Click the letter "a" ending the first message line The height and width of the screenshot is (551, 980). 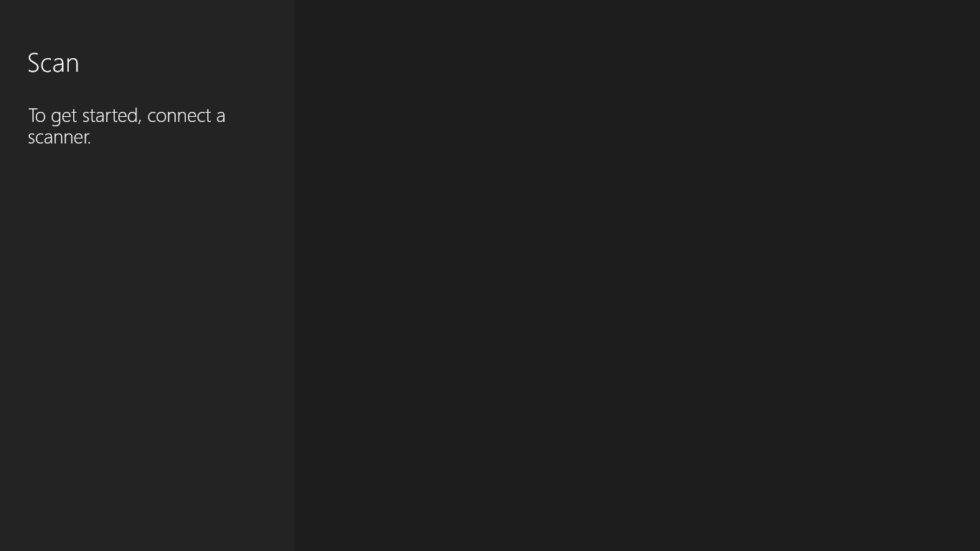click(221, 117)
